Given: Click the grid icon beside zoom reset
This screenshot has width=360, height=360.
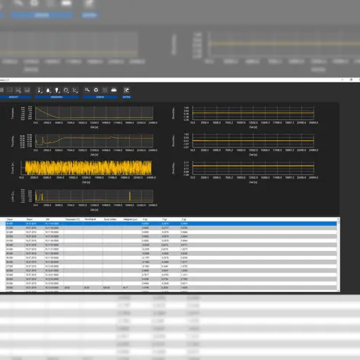Looking at the screenshot, I should tap(105, 90).
